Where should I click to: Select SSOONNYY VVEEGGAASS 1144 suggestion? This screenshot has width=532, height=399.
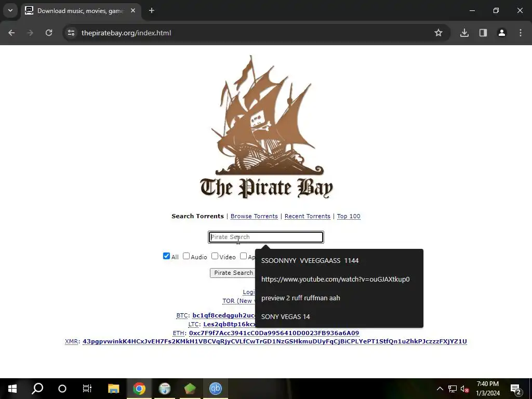tap(339, 261)
